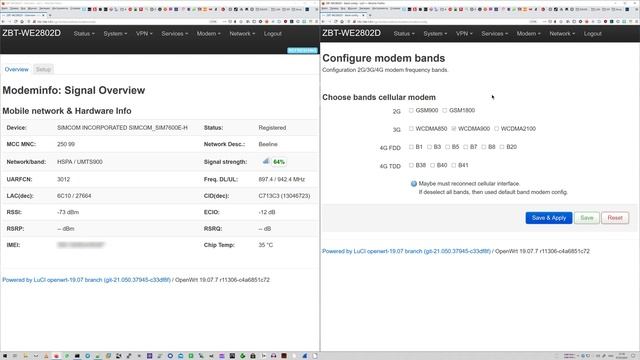
Task: Enable the GSM900 band checkbox
Action: [411, 110]
